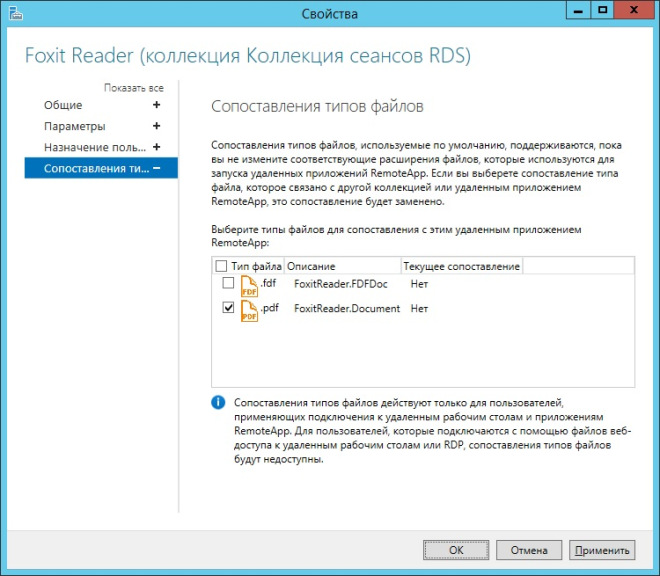Click the FDF file type icon
This screenshot has width=660, height=576.
248,286
